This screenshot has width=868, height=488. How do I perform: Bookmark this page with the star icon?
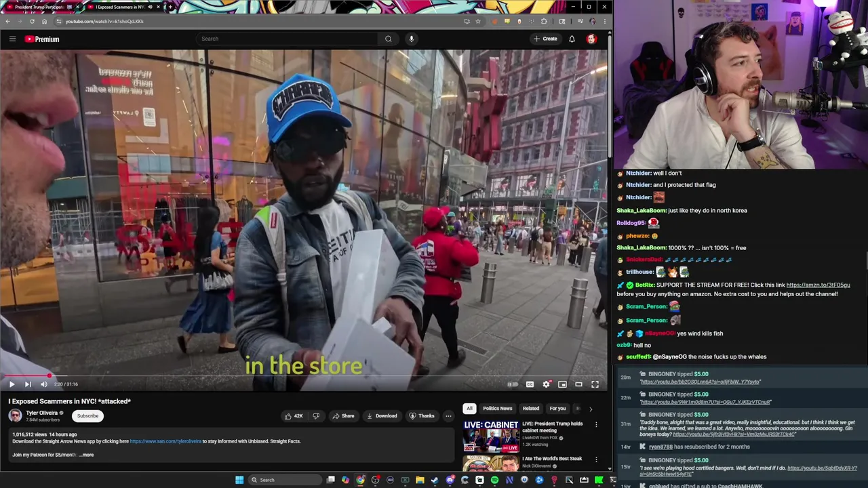coord(478,21)
